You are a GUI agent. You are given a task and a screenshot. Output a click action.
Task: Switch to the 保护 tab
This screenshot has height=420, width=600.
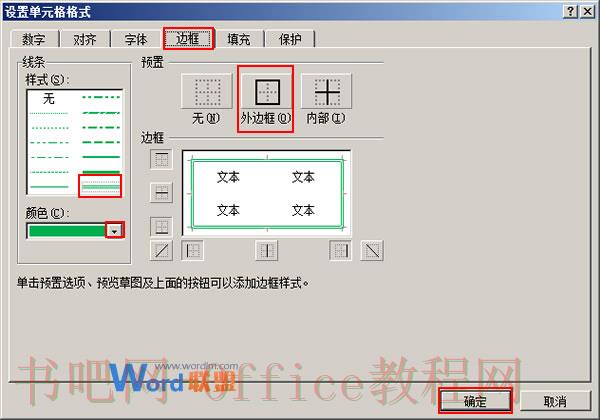point(290,39)
